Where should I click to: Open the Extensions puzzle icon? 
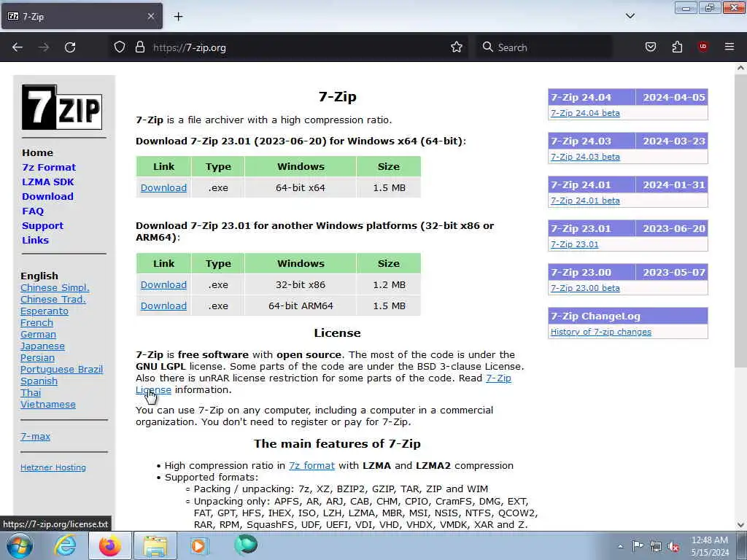pyautogui.click(x=677, y=47)
